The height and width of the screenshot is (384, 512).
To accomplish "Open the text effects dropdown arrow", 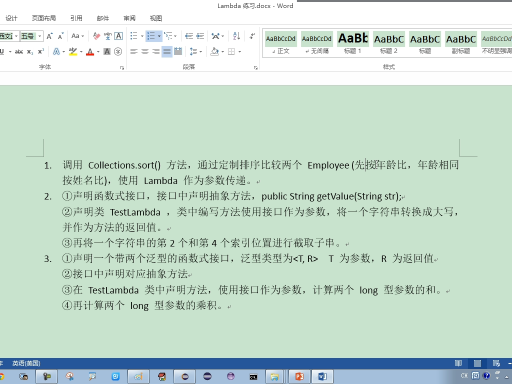I will pyautogui.click(x=63, y=52).
